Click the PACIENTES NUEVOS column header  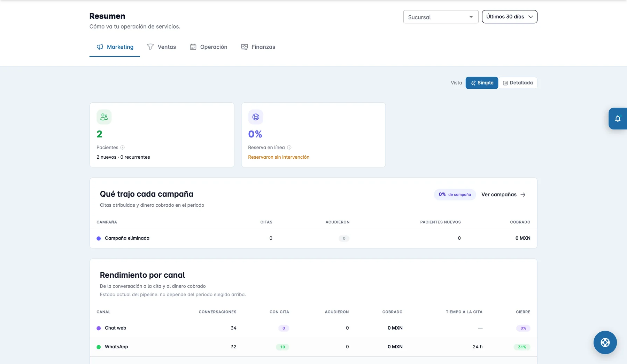point(440,222)
